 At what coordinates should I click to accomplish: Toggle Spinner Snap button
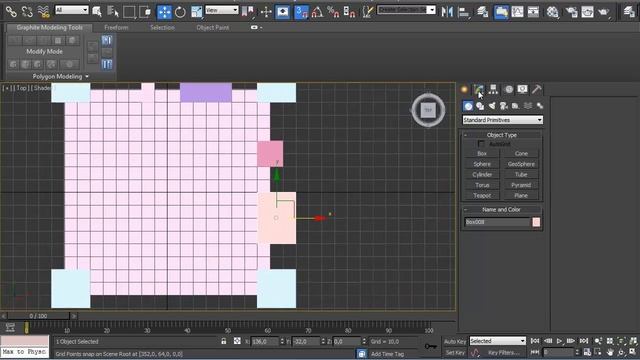point(349,11)
